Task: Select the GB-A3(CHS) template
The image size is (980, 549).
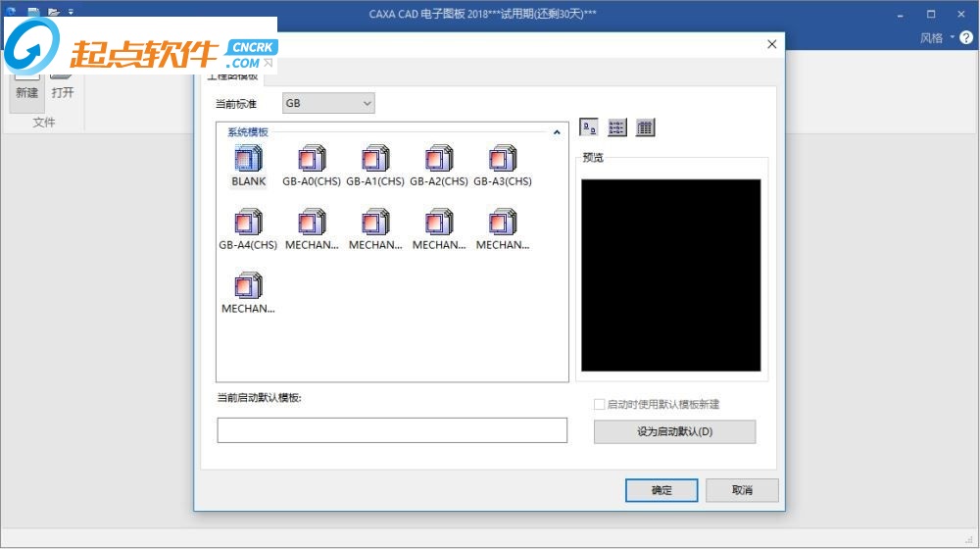Action: 503,166
